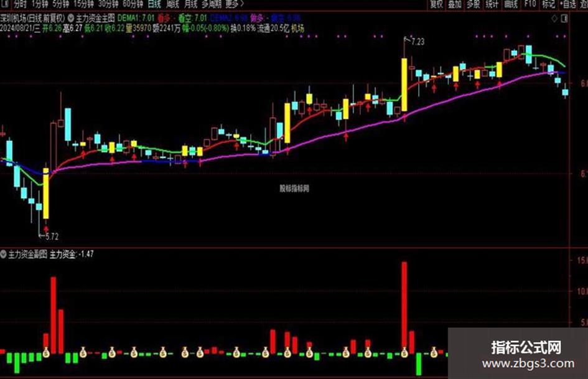This screenshot has height=379, width=588.
Task: Select the 5分钟 period tab
Action: (61, 4)
